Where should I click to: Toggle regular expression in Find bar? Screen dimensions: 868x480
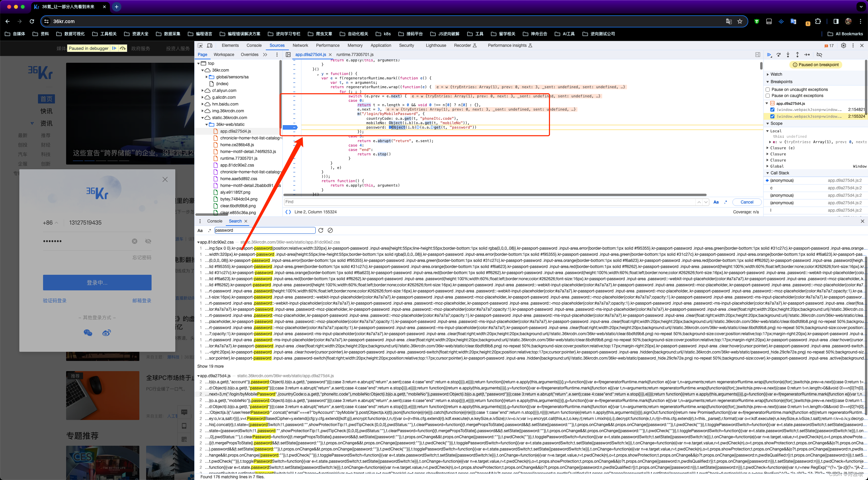pyautogui.click(x=726, y=202)
